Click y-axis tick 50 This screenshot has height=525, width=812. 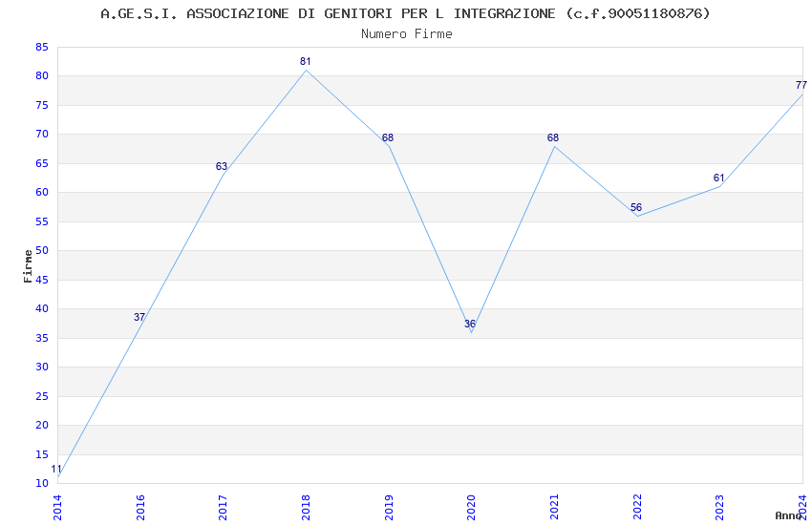[x=42, y=250]
